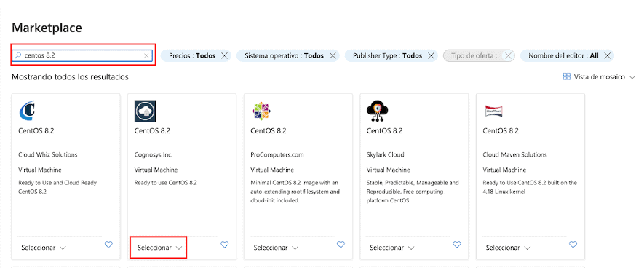The image size is (644, 268).
Task: Remove the Tipo de oferta filter
Action: pos(508,55)
